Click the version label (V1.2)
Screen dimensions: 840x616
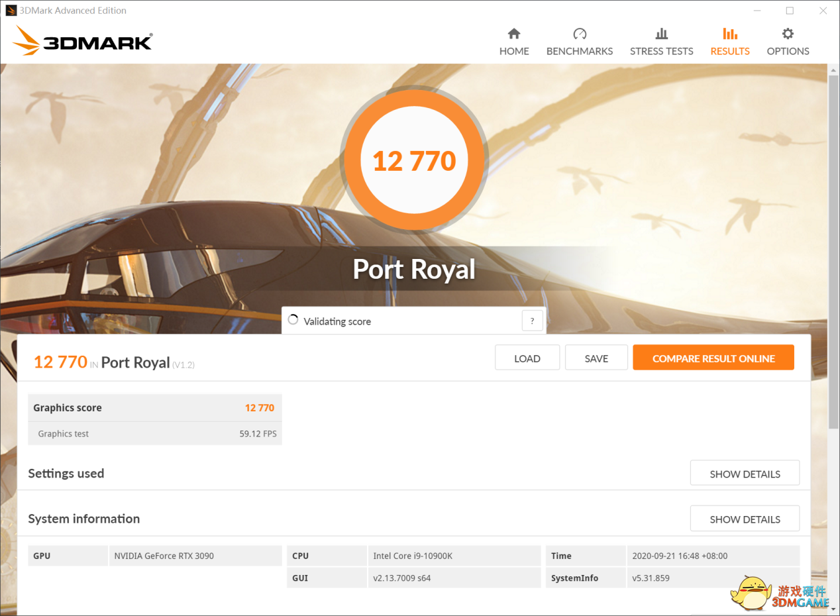point(184,365)
